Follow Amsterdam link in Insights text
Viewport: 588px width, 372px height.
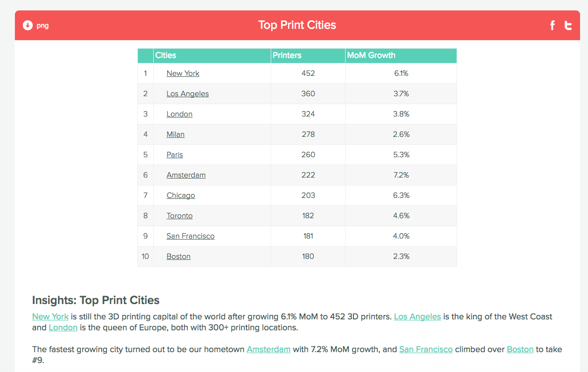[x=268, y=349]
